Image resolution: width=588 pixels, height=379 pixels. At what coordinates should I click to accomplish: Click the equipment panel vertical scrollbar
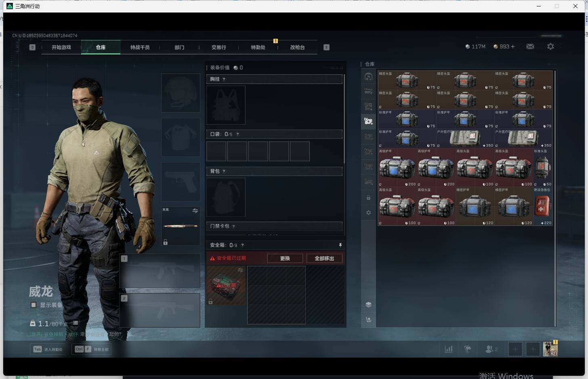point(344,119)
